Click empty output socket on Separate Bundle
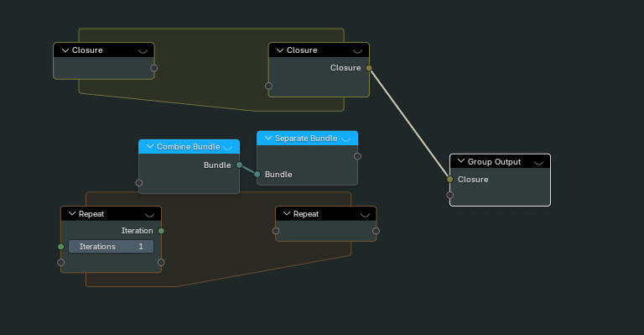The width and height of the screenshot is (644, 335). (357, 156)
